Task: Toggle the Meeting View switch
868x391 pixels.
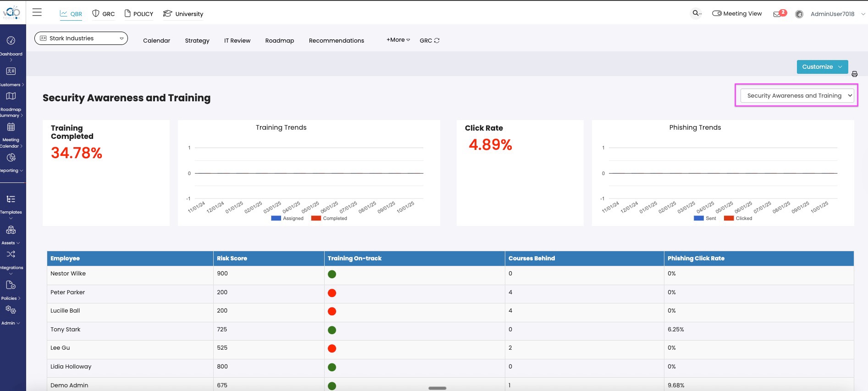Action: 717,13
